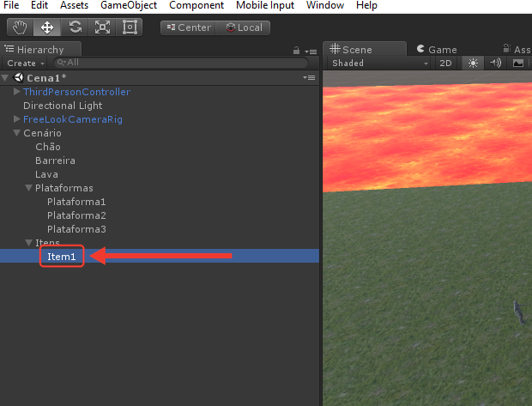Image resolution: width=532 pixels, height=406 pixels.
Task: Open the GameObject menu
Action: 129,5
